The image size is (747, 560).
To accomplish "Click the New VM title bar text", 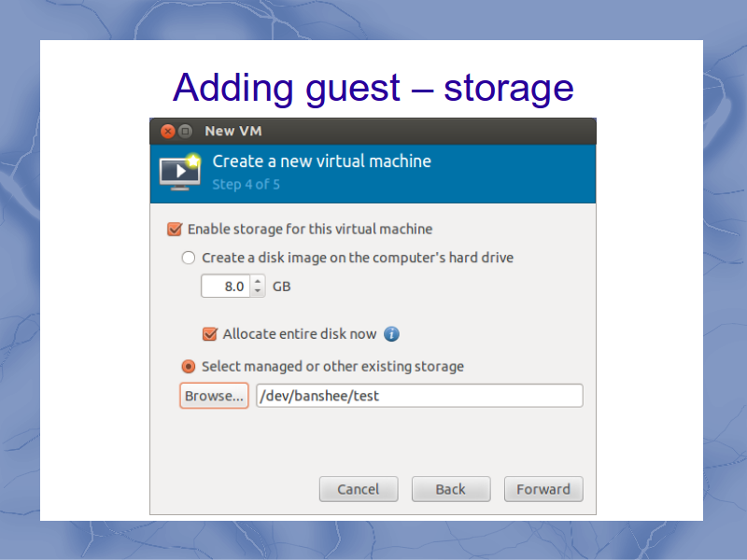I will [x=233, y=131].
